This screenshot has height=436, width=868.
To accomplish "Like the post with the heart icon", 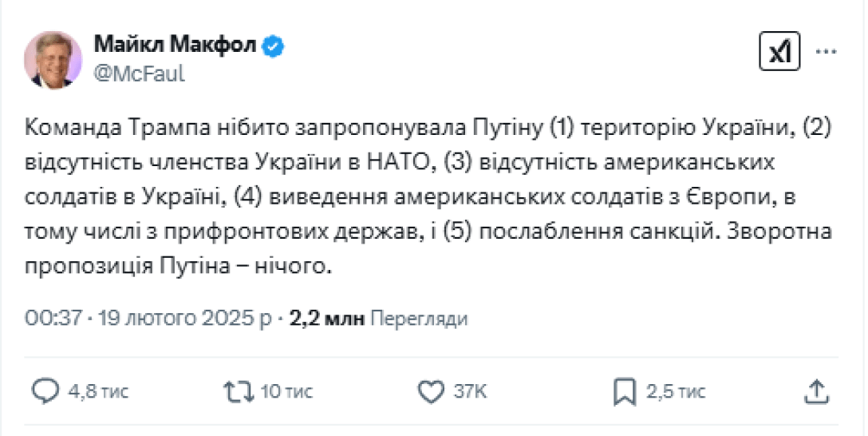I will click(x=431, y=390).
